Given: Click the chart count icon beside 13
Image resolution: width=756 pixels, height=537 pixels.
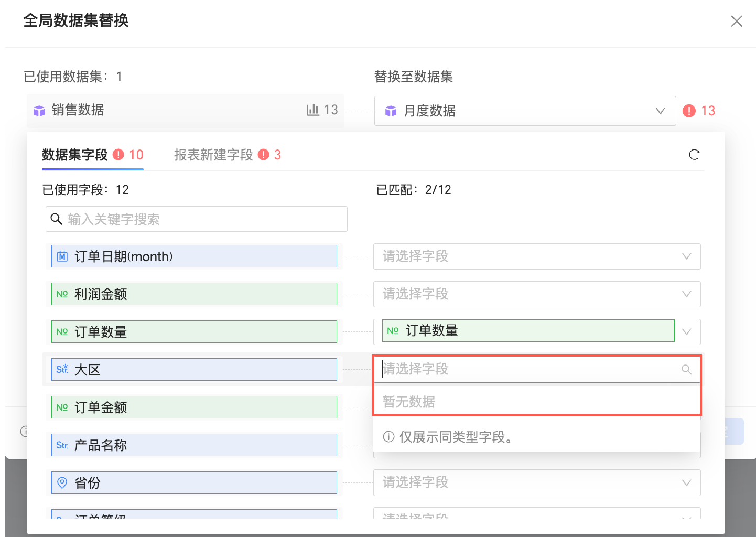Looking at the screenshot, I should (x=313, y=110).
